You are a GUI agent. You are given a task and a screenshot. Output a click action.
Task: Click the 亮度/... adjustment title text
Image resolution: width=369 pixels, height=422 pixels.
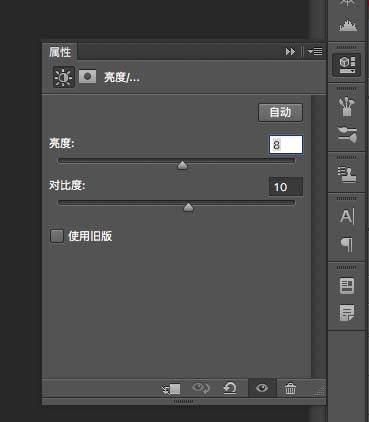(x=122, y=77)
